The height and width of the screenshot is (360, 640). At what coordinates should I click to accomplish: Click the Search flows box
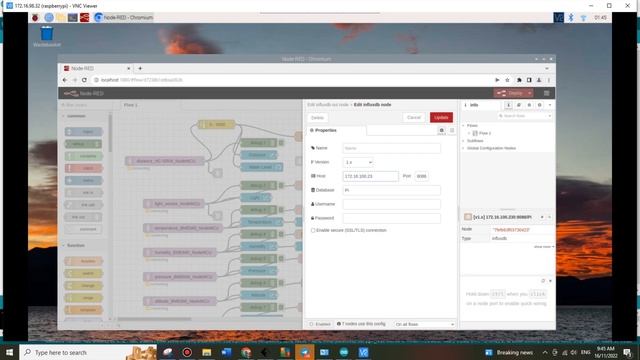[525, 116]
